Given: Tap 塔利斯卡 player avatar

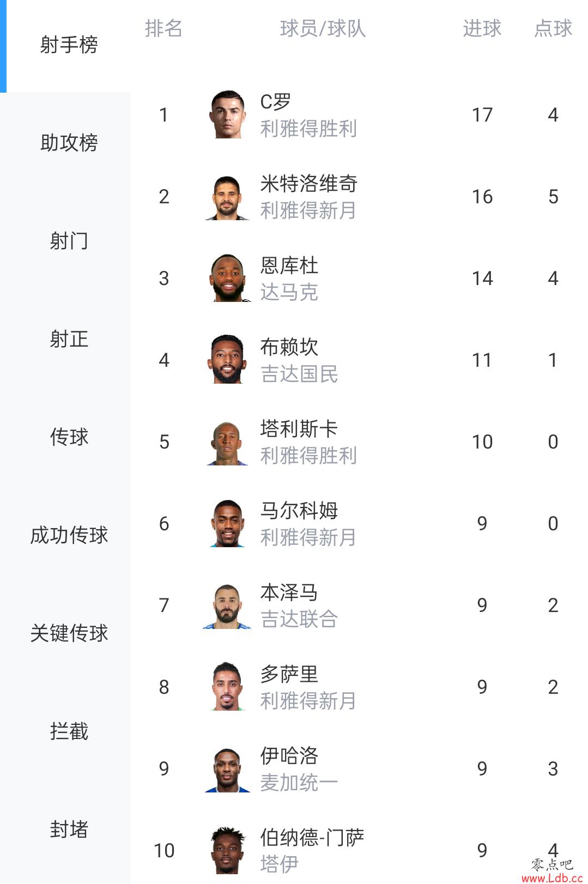Looking at the screenshot, I should coord(227,441).
